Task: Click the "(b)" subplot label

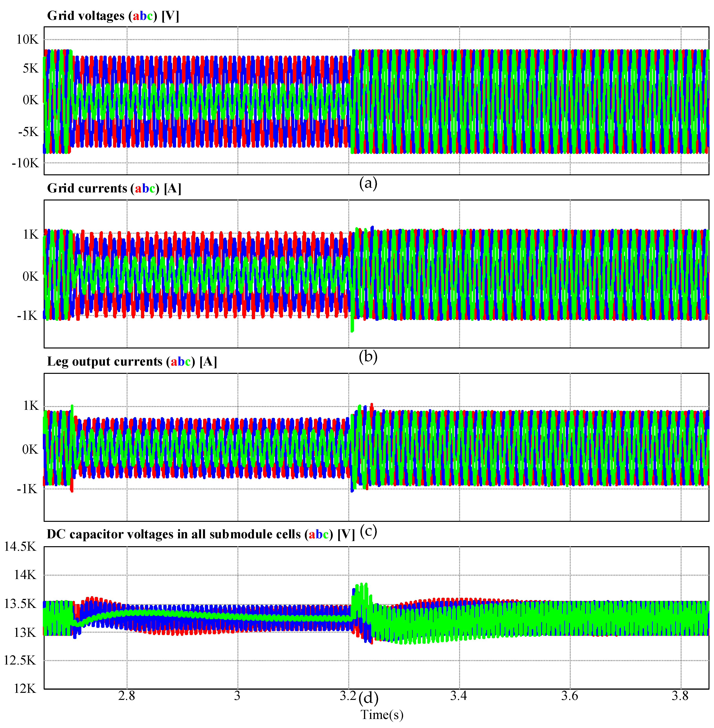Action: (368, 356)
